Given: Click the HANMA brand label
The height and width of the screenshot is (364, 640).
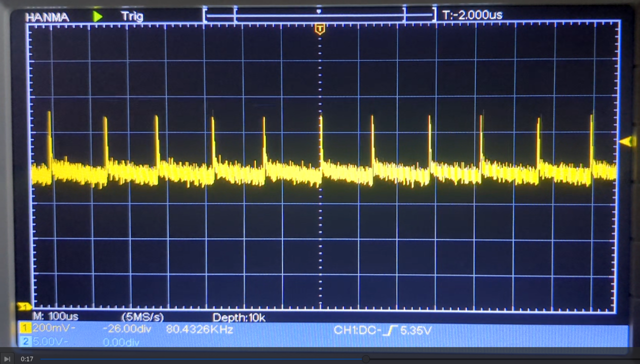Looking at the screenshot, I should click(x=47, y=16).
